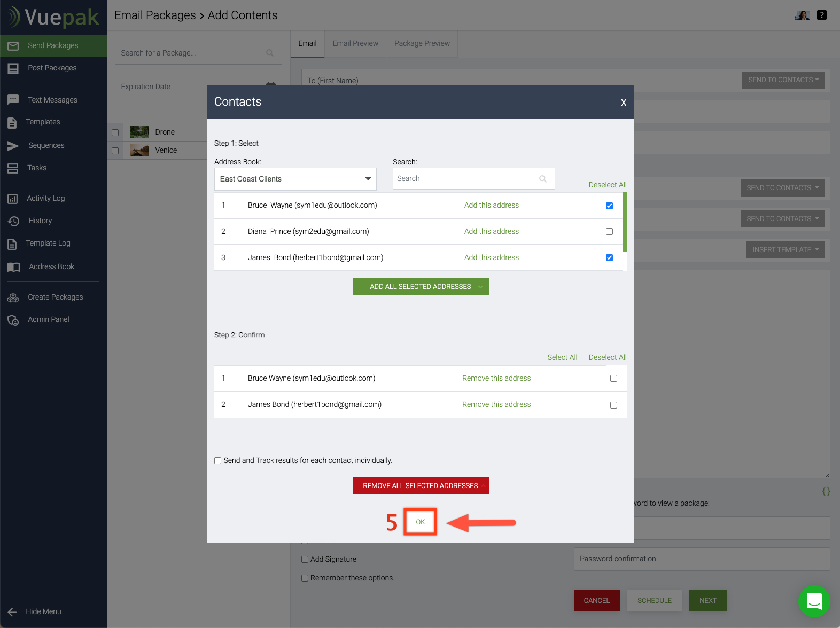The image size is (840, 628).
Task: Tick the Venice package checkbox
Action: coord(115,151)
